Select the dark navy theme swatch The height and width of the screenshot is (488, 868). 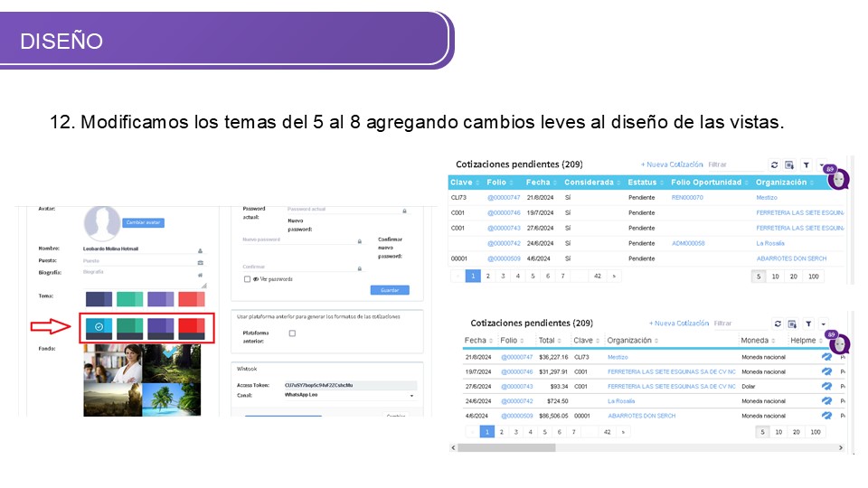tap(99, 299)
